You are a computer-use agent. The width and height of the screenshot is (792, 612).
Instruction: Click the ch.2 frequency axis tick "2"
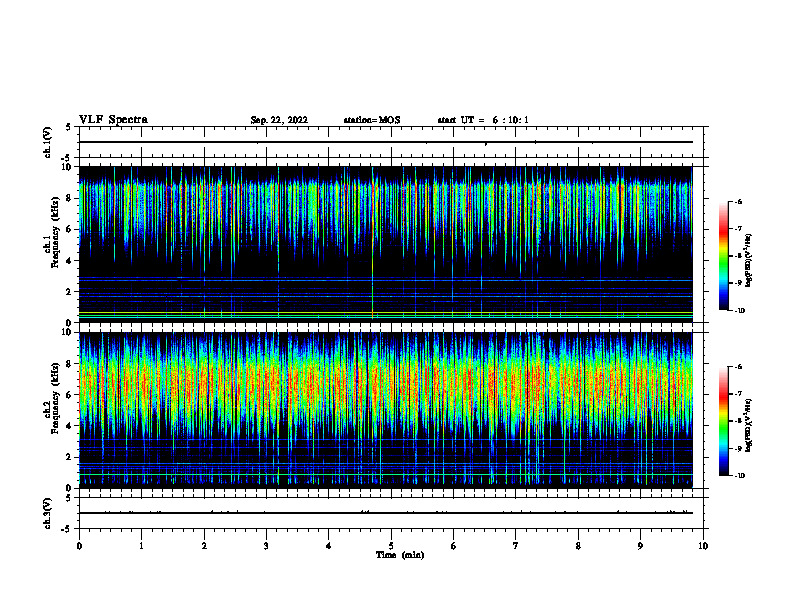(x=69, y=457)
